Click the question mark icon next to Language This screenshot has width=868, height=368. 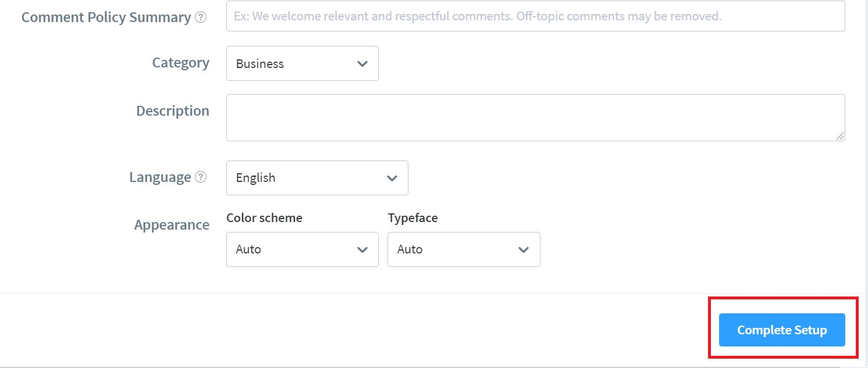[201, 177]
